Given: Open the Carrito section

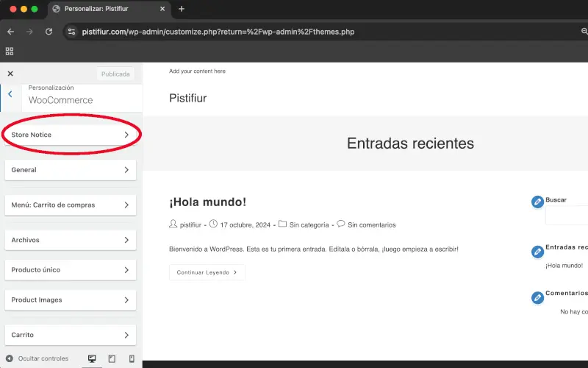Looking at the screenshot, I should pyautogui.click(x=70, y=335).
